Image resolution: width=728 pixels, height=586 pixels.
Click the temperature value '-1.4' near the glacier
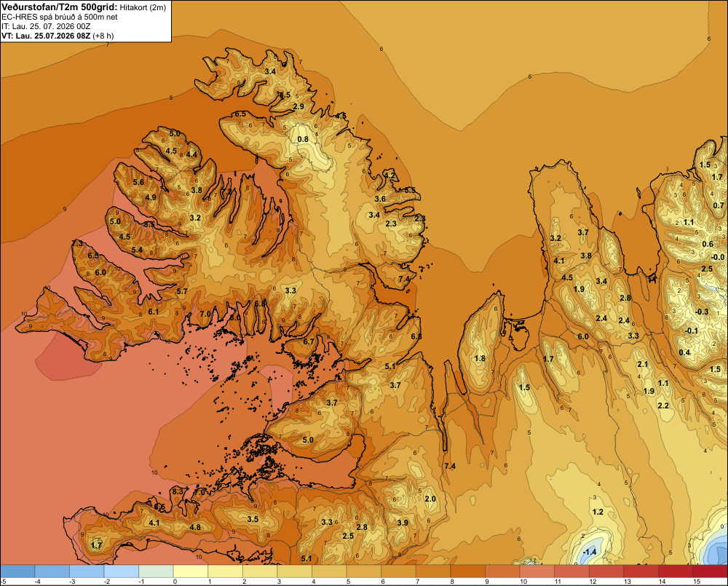coord(589,552)
